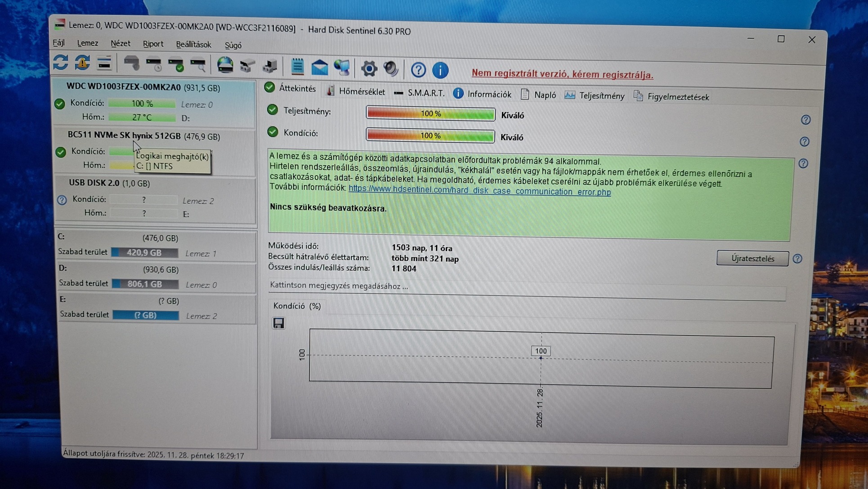Click the blue Refresh arrows toolbar icon
The height and width of the screenshot is (489, 868).
click(x=60, y=63)
